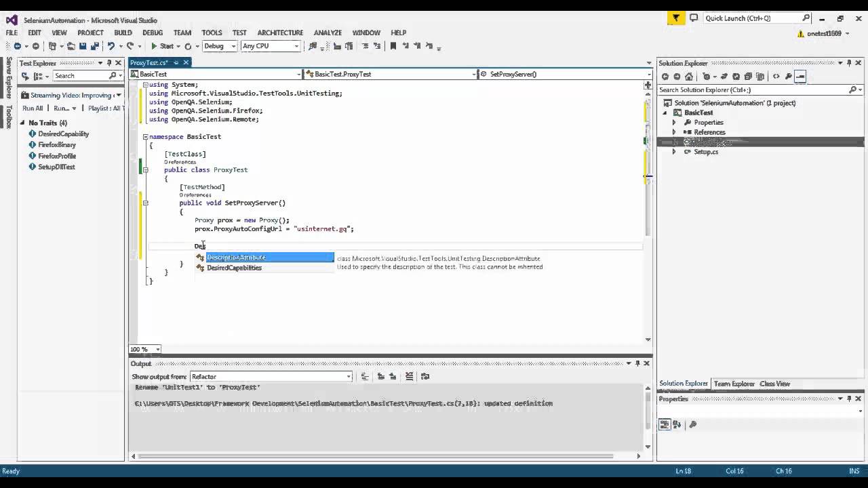Screen dimensions: 868x488
Task: Click Clear All icon in Output panel
Action: 409,376
